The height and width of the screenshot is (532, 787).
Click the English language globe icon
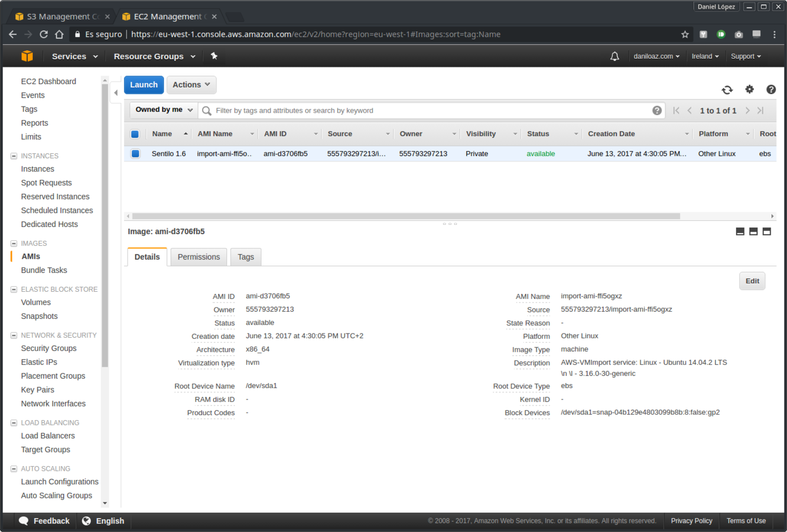click(87, 521)
